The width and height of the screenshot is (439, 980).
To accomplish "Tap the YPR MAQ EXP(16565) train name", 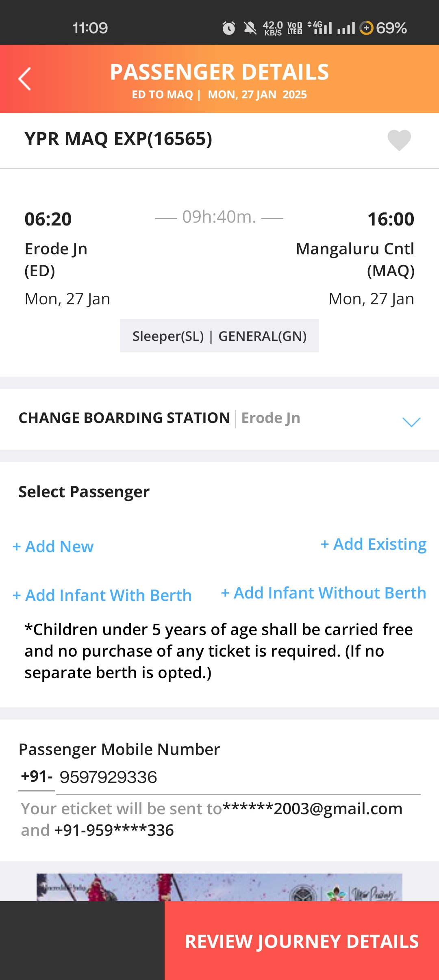I will coord(118,139).
